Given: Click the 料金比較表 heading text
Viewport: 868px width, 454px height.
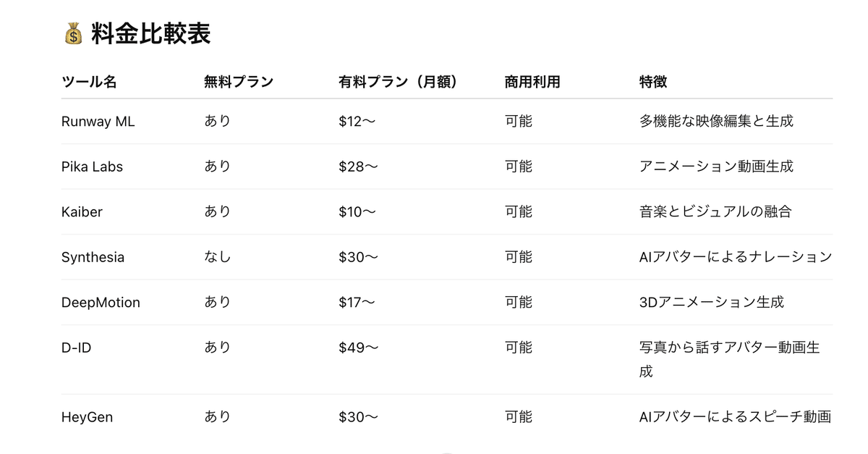Looking at the screenshot, I should coord(150,34).
